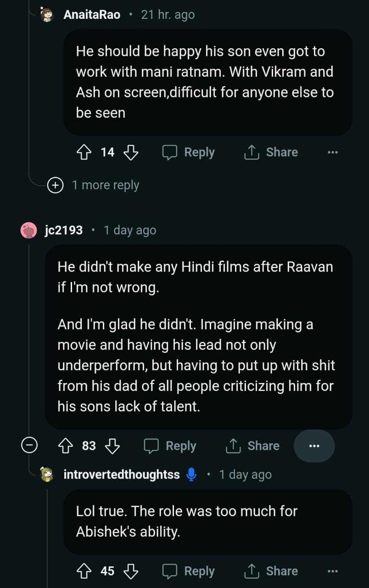Upvote introvertedthoughtss's reply
Viewport: 369px width, 588px height.
pyautogui.click(x=84, y=571)
